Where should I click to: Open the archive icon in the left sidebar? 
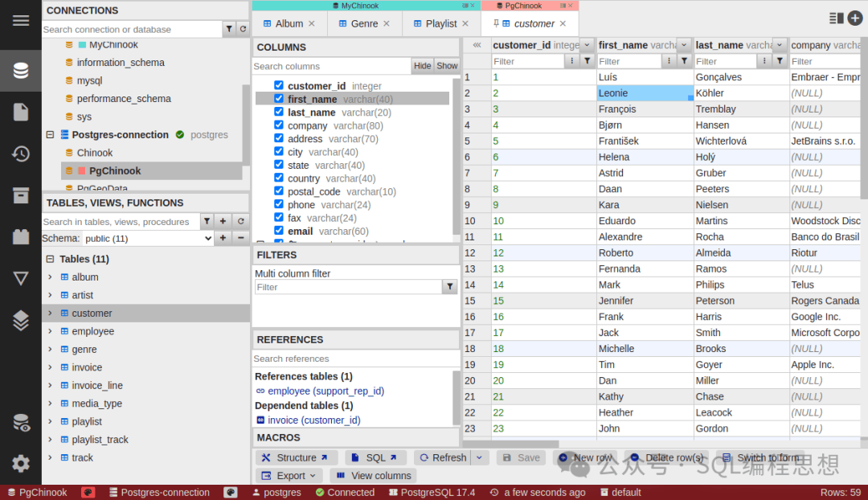[x=20, y=195]
